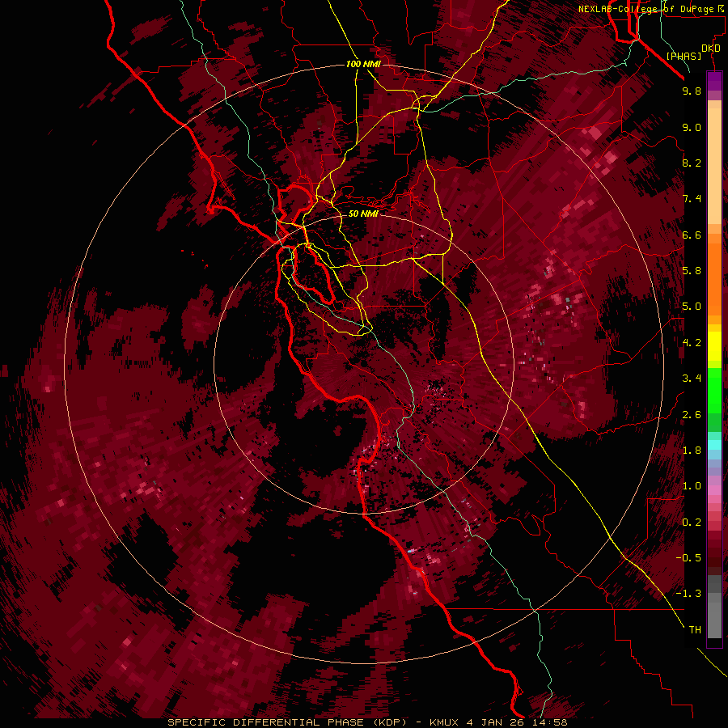Click the 2.6 legend value
Image resolution: width=728 pixels, height=728 pixels.
692,415
